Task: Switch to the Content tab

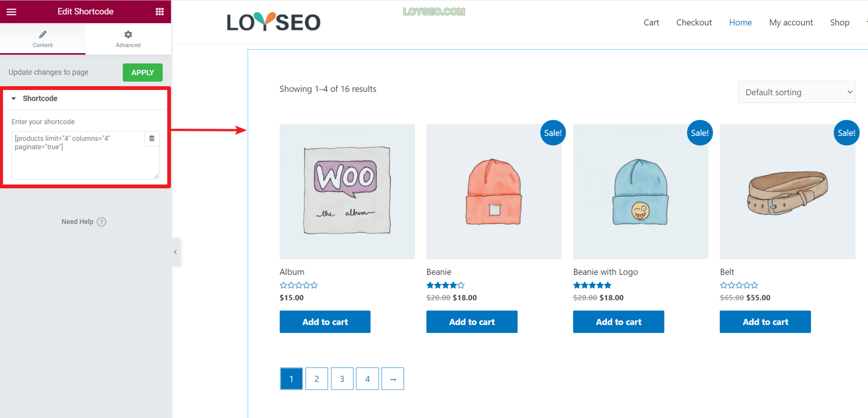Action: 43,39
